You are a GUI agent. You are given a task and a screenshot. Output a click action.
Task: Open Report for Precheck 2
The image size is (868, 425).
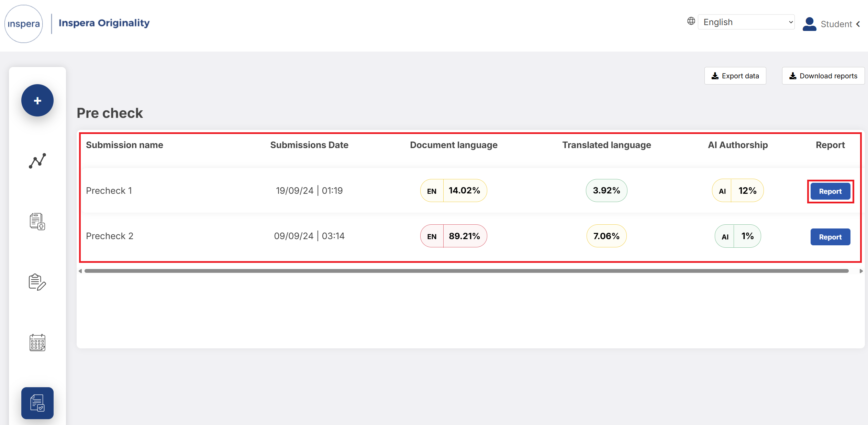830,237
